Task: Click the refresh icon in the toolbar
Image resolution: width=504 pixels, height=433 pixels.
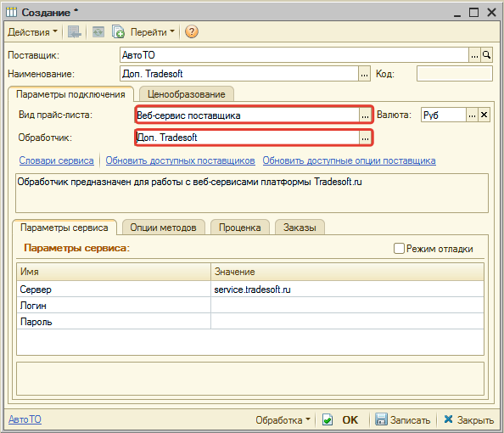Action: 98,32
